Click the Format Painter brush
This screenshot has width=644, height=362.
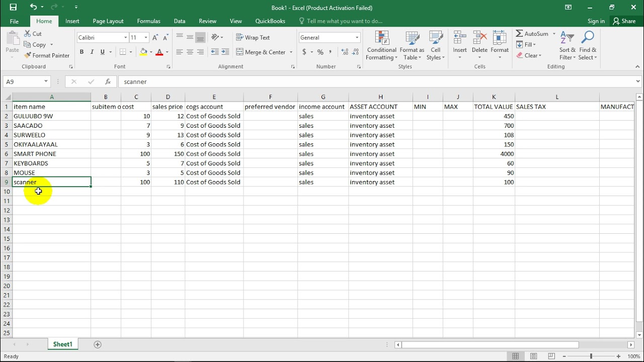[x=28, y=55]
